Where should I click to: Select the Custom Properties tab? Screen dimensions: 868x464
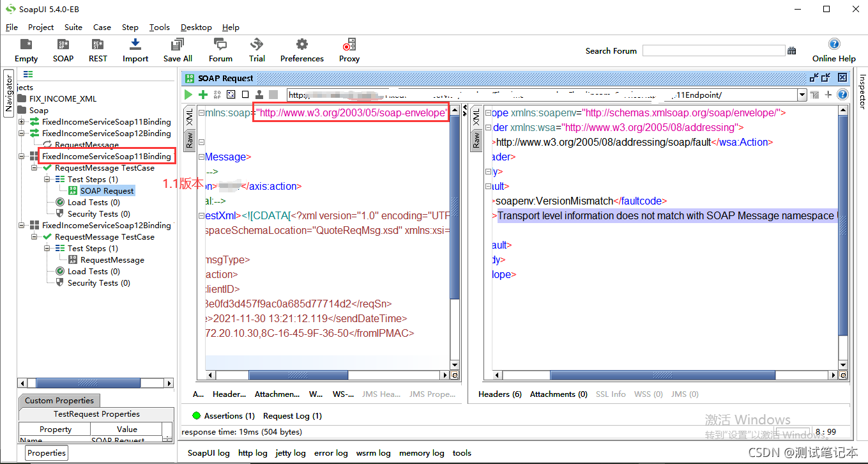tap(59, 401)
